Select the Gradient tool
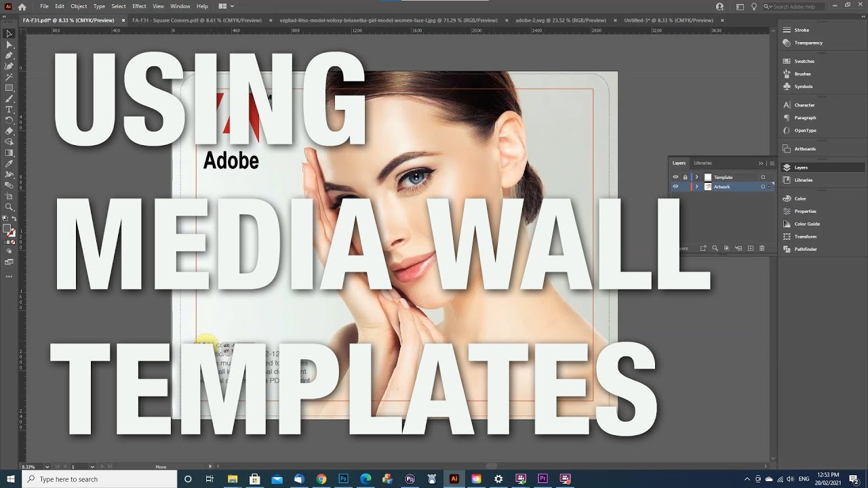 (9, 152)
